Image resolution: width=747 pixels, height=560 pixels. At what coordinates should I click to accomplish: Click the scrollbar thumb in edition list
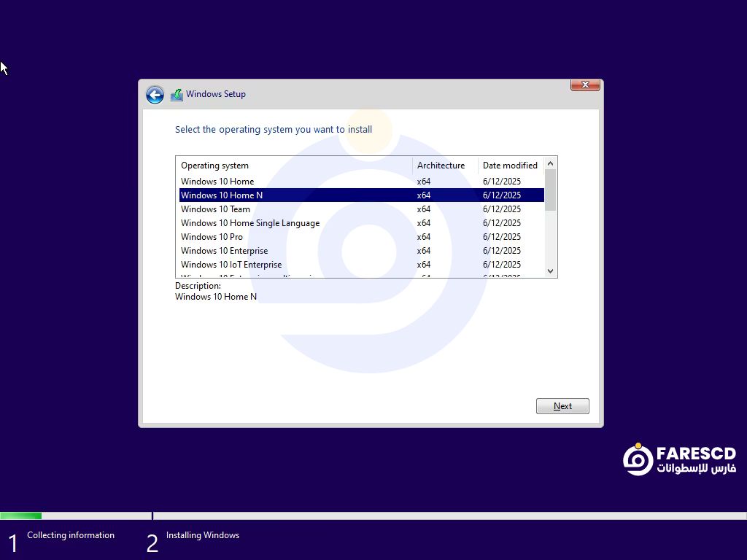point(550,190)
